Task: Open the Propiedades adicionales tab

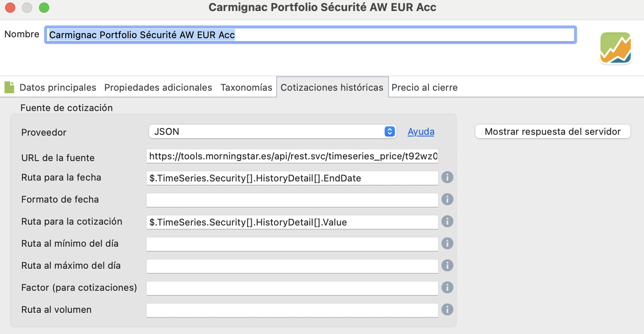Action: tap(158, 87)
